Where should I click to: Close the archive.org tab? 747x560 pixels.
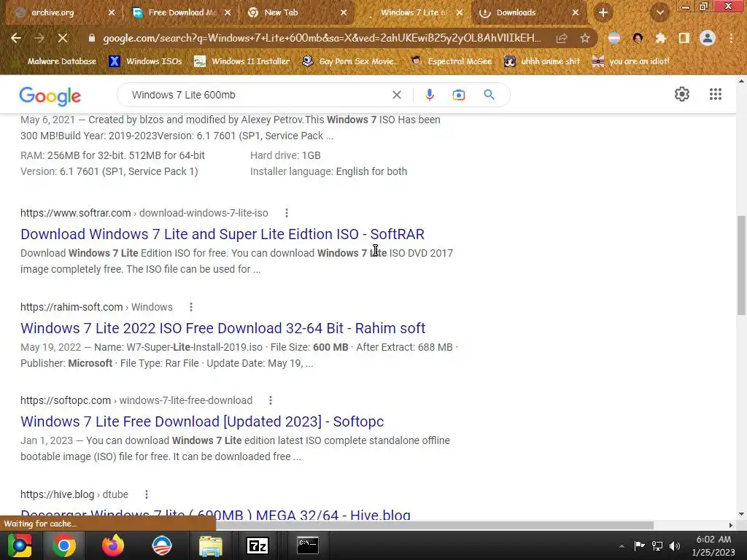point(112,12)
